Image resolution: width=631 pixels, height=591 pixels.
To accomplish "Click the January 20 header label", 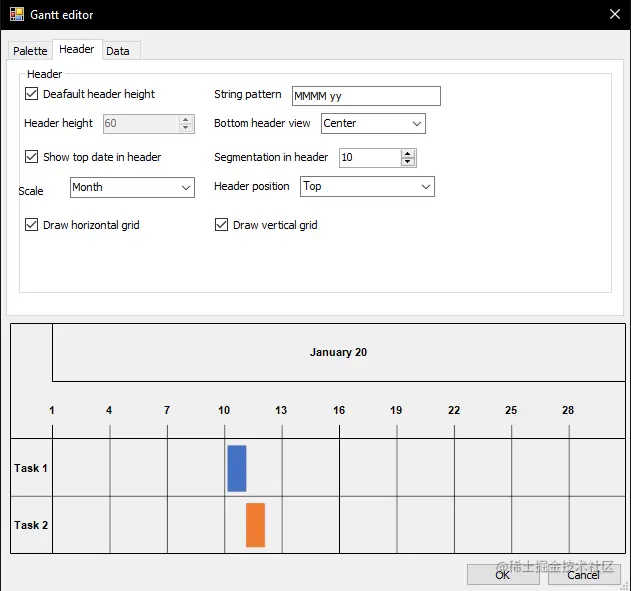I will [338, 352].
